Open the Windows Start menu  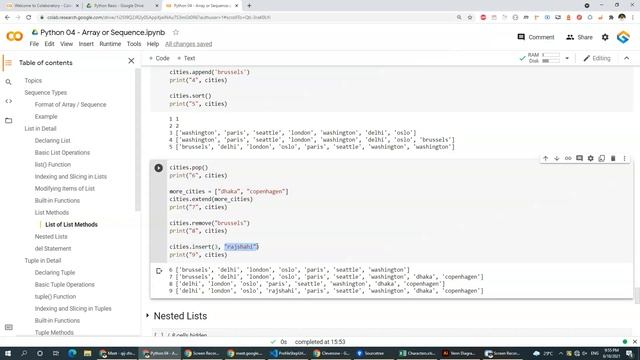coord(8,353)
